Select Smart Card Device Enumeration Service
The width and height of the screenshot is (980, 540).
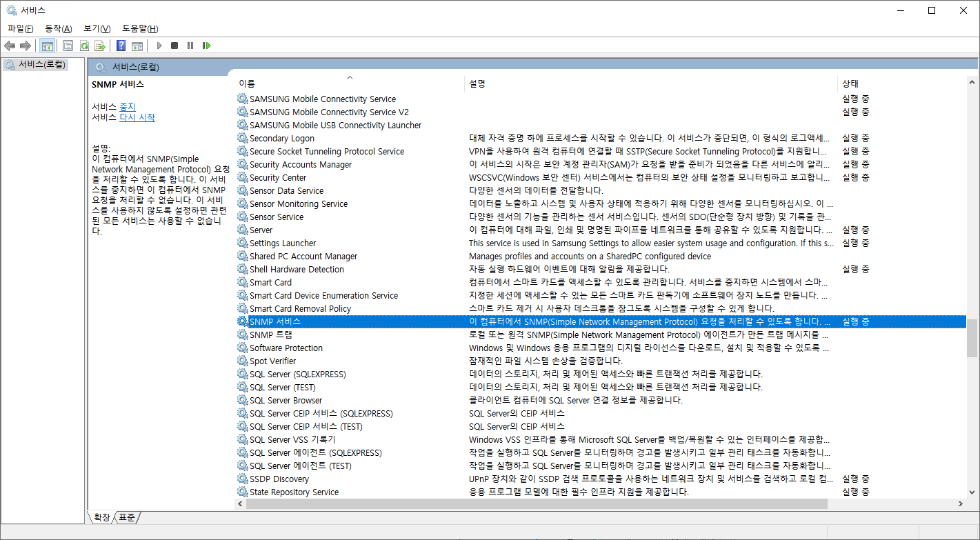point(323,295)
